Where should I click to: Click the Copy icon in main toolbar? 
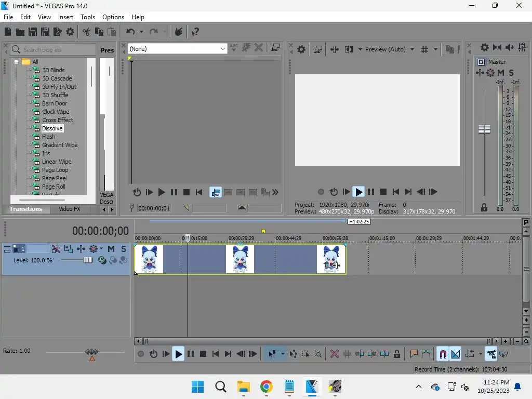tap(99, 32)
